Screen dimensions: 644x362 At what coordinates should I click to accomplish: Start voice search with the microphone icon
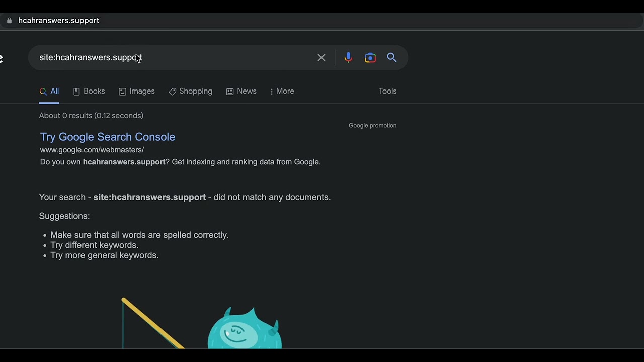(348, 58)
